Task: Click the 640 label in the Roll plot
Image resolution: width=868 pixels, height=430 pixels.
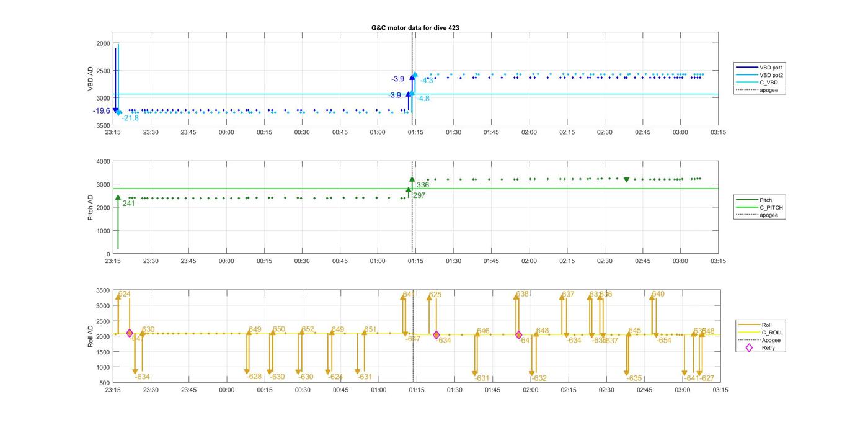Action: [658, 294]
